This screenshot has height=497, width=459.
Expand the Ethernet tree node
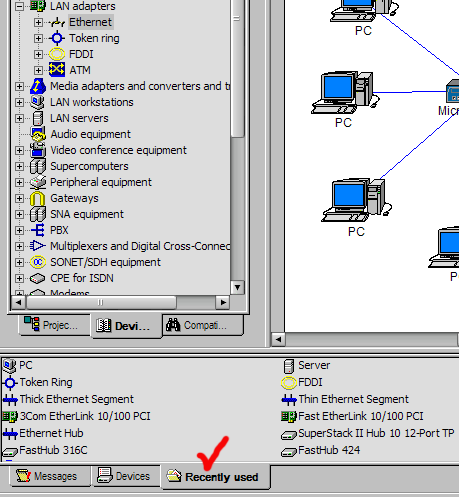click(38, 22)
